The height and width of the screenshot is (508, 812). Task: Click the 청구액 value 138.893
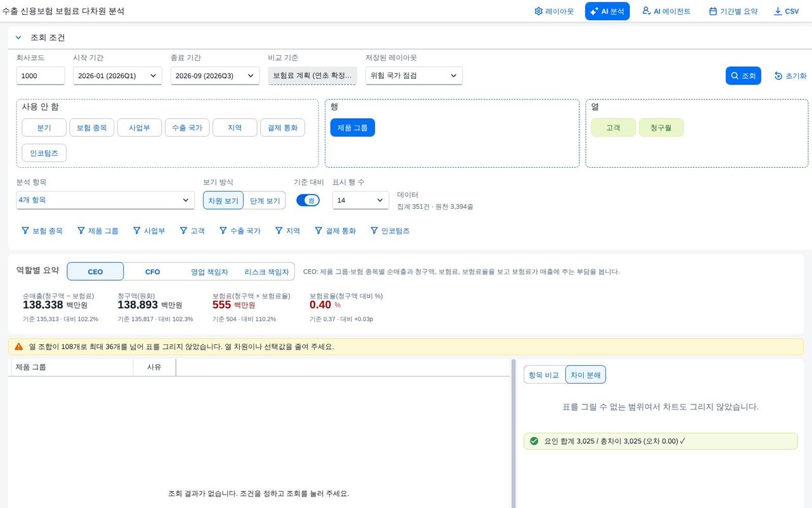click(x=138, y=305)
